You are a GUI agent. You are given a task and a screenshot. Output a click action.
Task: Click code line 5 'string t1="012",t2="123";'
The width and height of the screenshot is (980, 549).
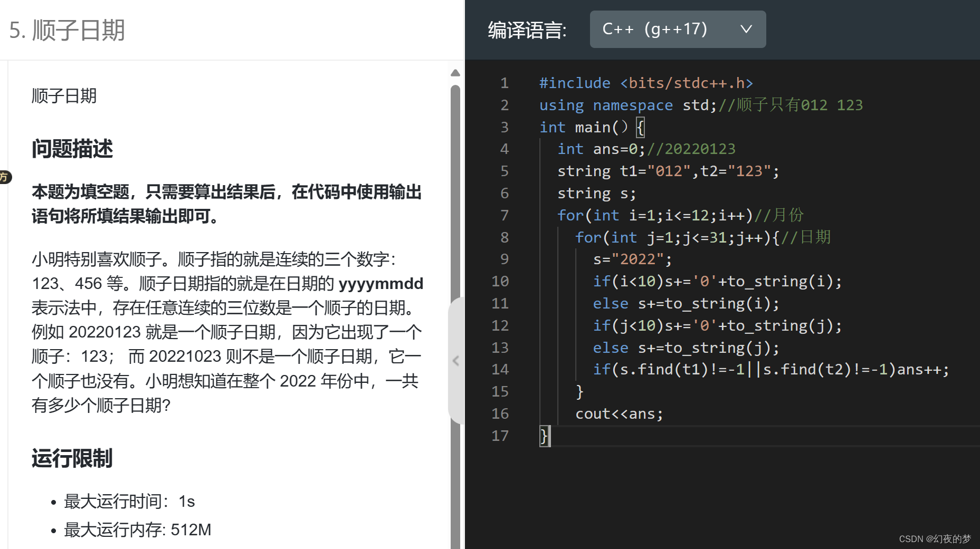[x=668, y=171]
